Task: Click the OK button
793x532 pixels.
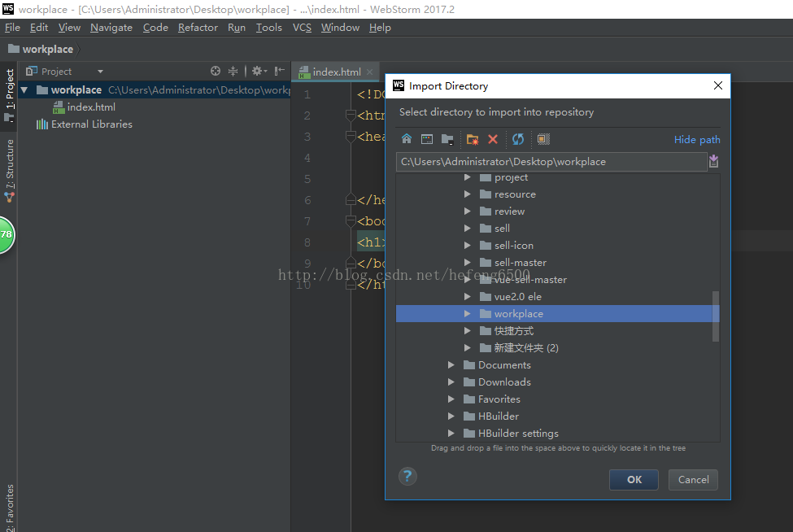Action: click(x=634, y=479)
